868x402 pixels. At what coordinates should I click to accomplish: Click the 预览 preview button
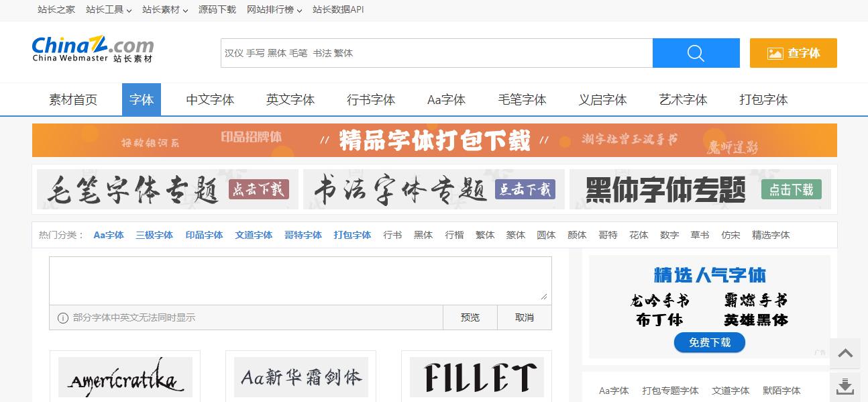pos(470,317)
